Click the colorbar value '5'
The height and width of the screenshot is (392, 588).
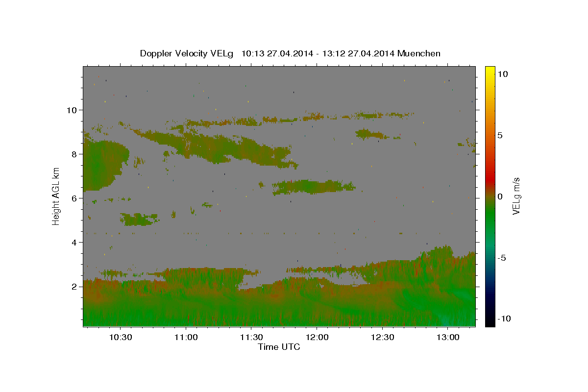point(500,135)
